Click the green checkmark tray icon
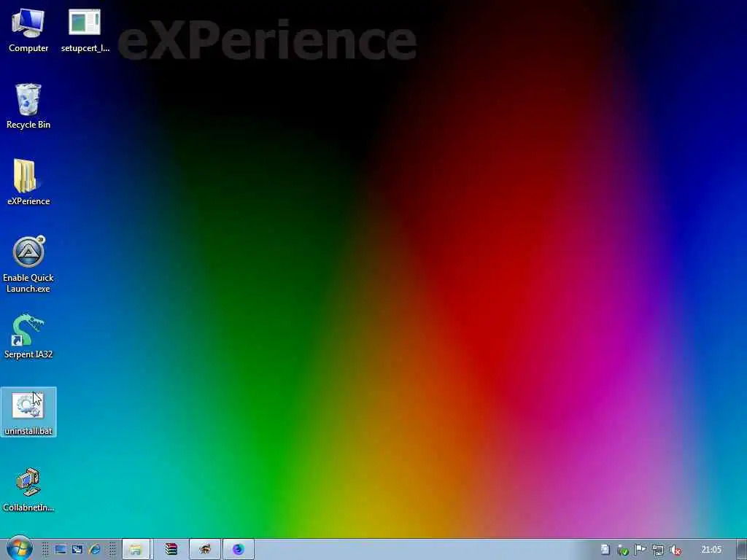 tap(623, 550)
